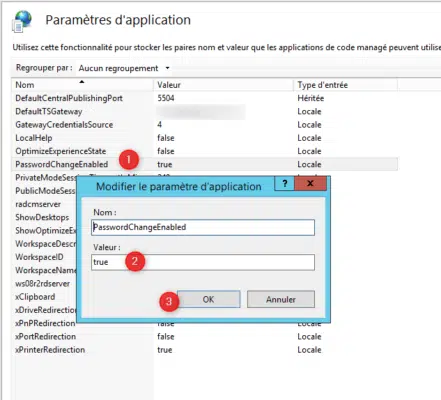This screenshot has width=441, height=400.
Task: Click the application settings globe icon
Action: 22,21
